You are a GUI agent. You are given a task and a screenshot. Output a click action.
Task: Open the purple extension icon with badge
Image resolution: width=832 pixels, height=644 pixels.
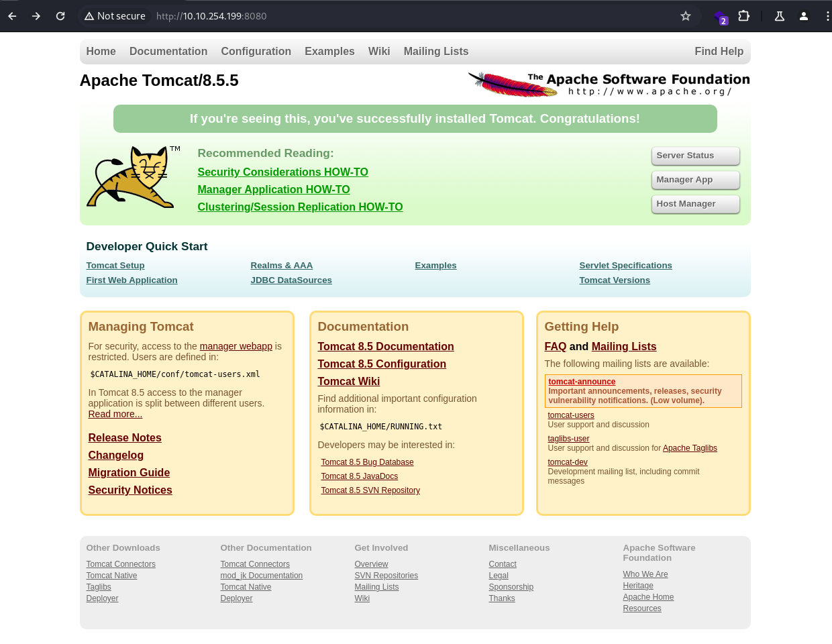(x=721, y=17)
